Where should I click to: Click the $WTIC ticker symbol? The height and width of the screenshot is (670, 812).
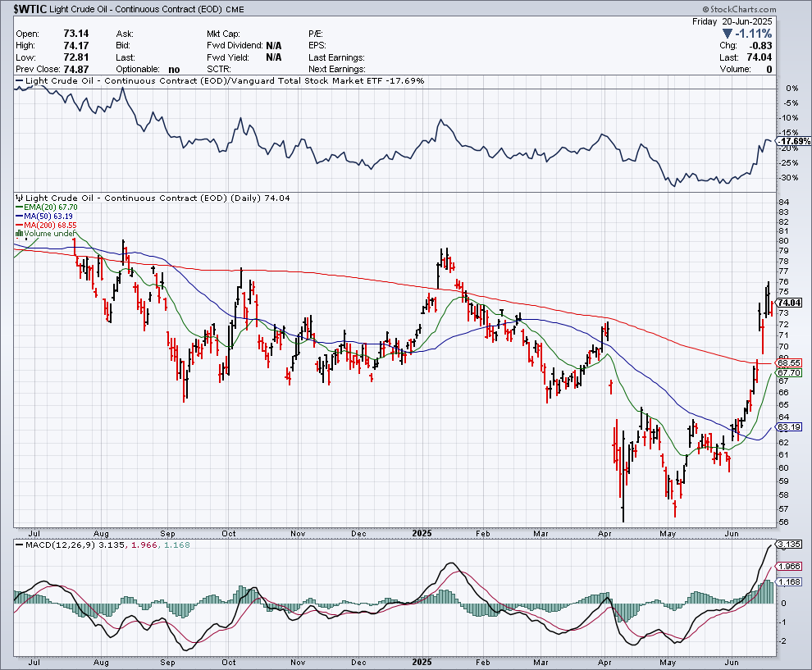pyautogui.click(x=30, y=9)
